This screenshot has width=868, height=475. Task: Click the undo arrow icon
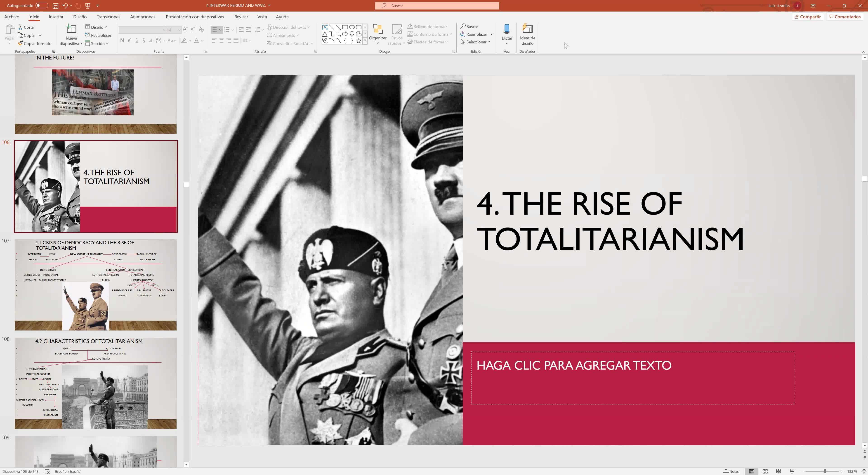(65, 6)
